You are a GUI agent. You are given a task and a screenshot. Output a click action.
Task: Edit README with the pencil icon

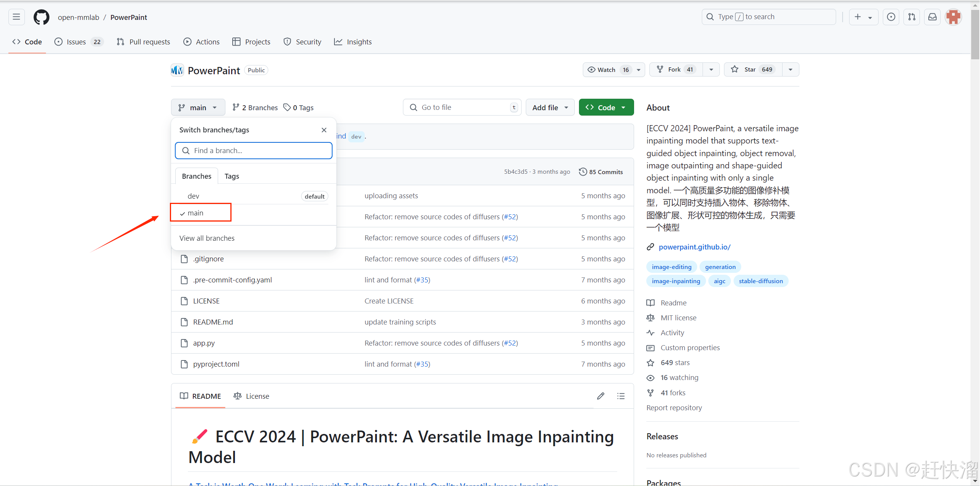point(600,396)
